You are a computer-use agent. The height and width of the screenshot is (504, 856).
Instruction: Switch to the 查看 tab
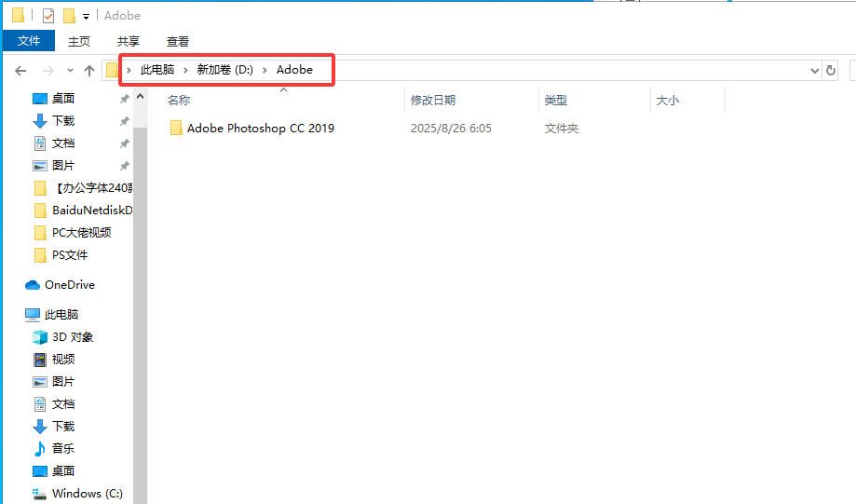(177, 42)
